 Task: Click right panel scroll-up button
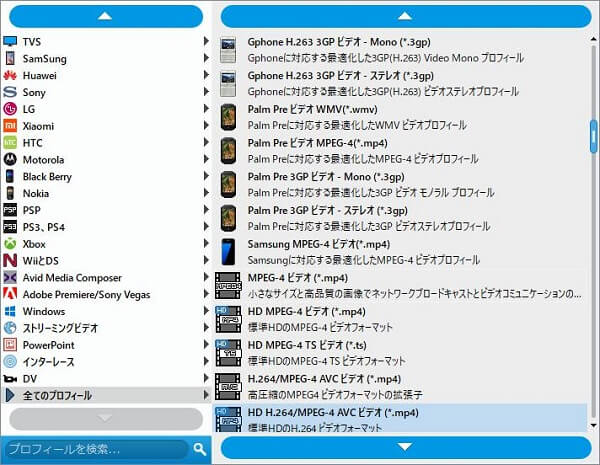[406, 16]
